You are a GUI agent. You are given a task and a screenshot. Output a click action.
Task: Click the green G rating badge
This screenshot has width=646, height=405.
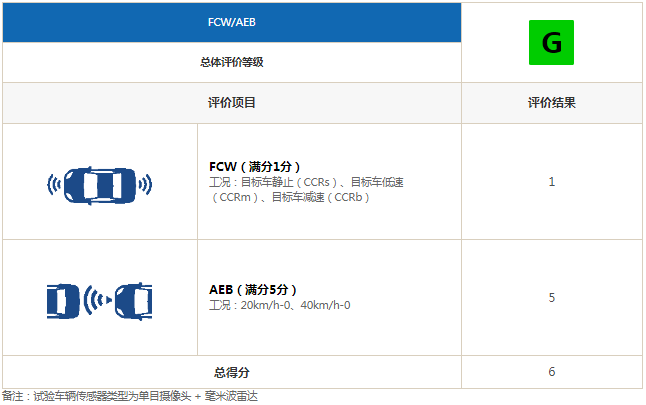tap(551, 42)
